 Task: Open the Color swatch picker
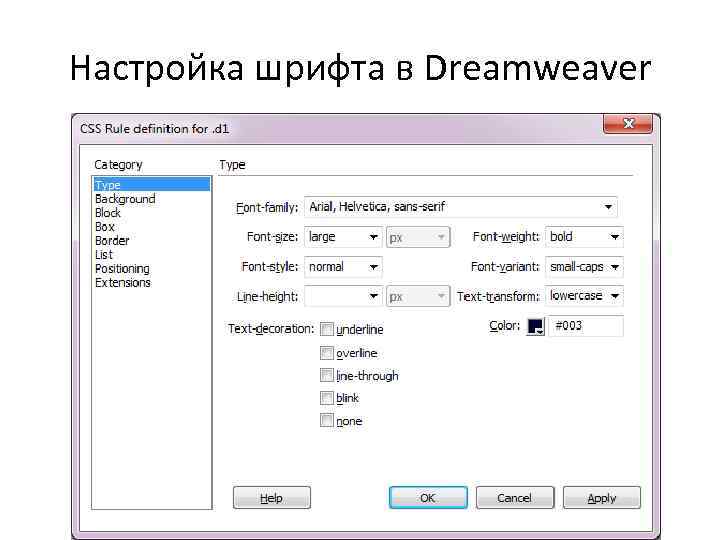click(x=535, y=326)
